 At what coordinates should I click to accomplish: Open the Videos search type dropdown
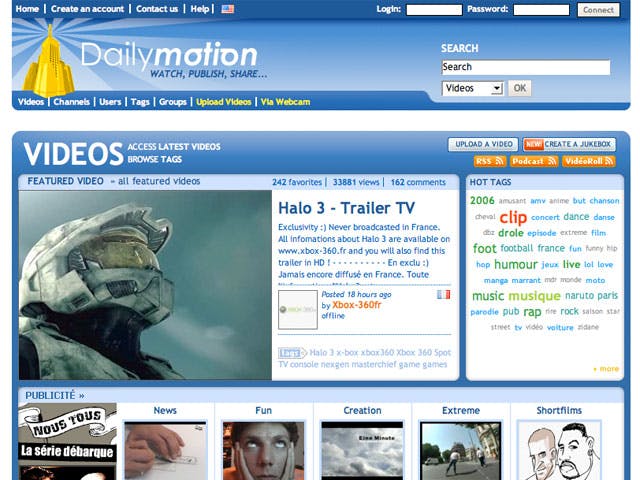[x=472, y=88]
